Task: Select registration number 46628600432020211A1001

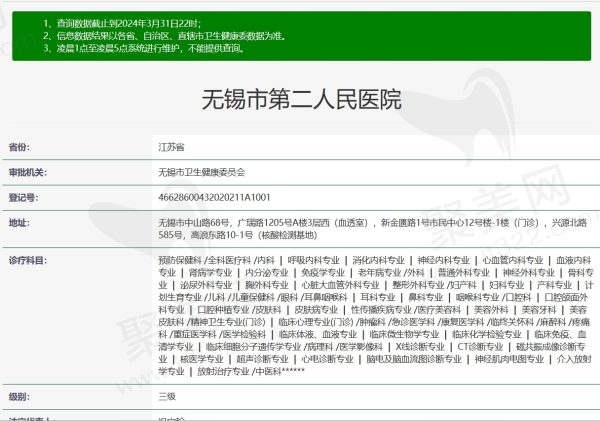Action: click(214, 197)
